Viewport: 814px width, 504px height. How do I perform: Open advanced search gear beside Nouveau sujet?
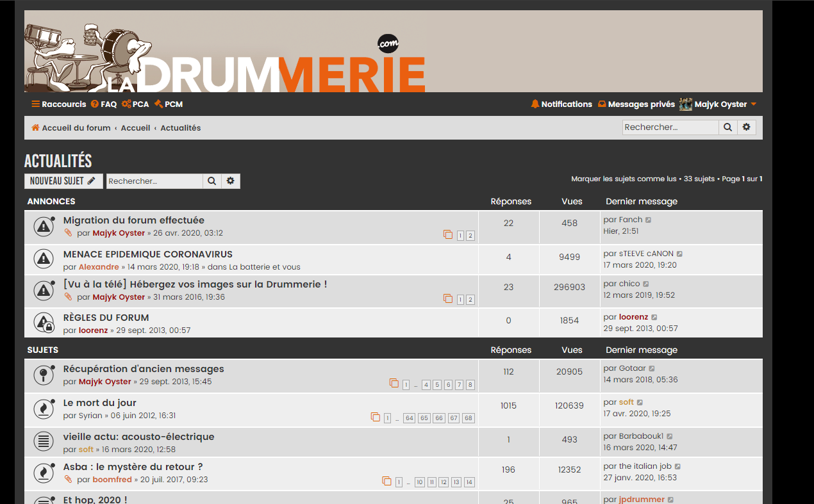point(231,181)
